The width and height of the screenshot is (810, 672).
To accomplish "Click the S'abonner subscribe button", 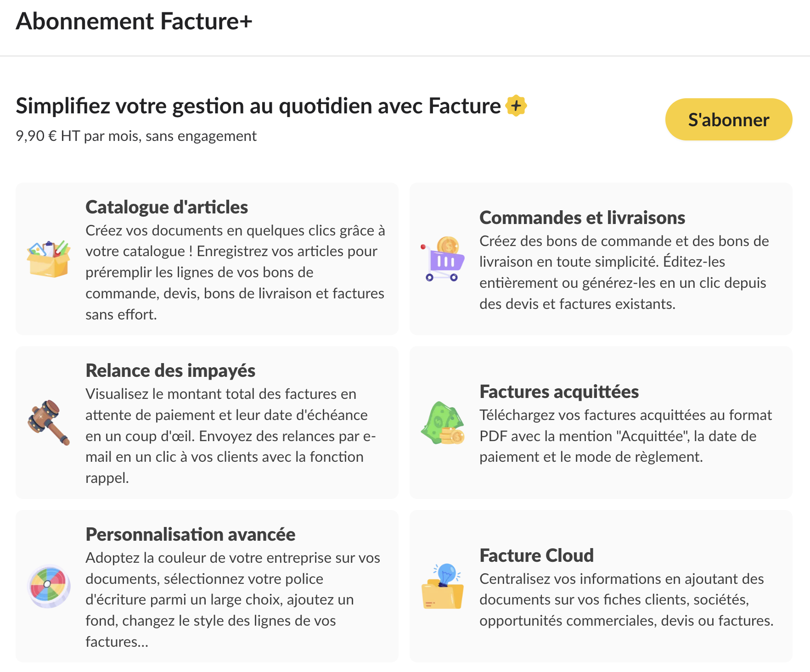I will pyautogui.click(x=728, y=119).
